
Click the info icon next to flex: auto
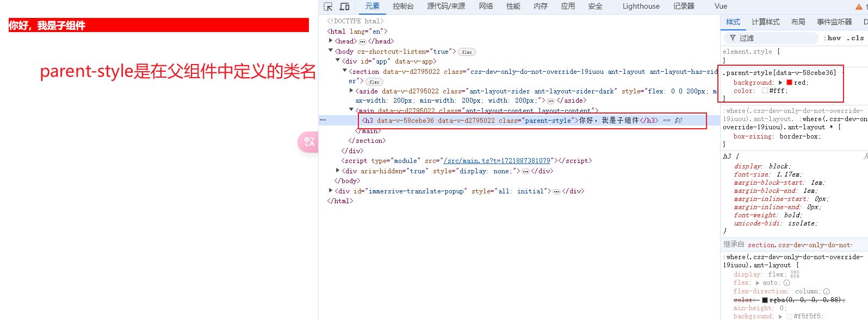point(786,283)
